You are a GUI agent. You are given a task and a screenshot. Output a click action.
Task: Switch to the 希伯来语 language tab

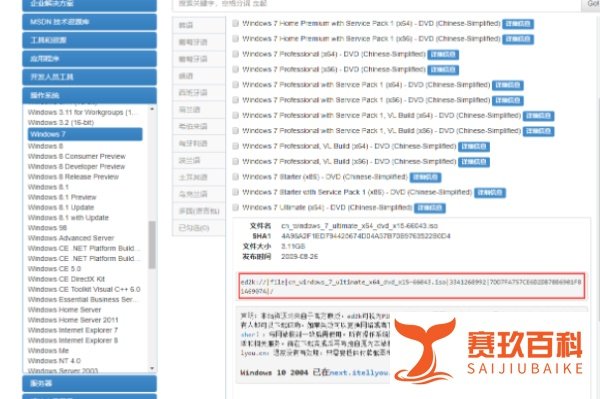coord(199,126)
